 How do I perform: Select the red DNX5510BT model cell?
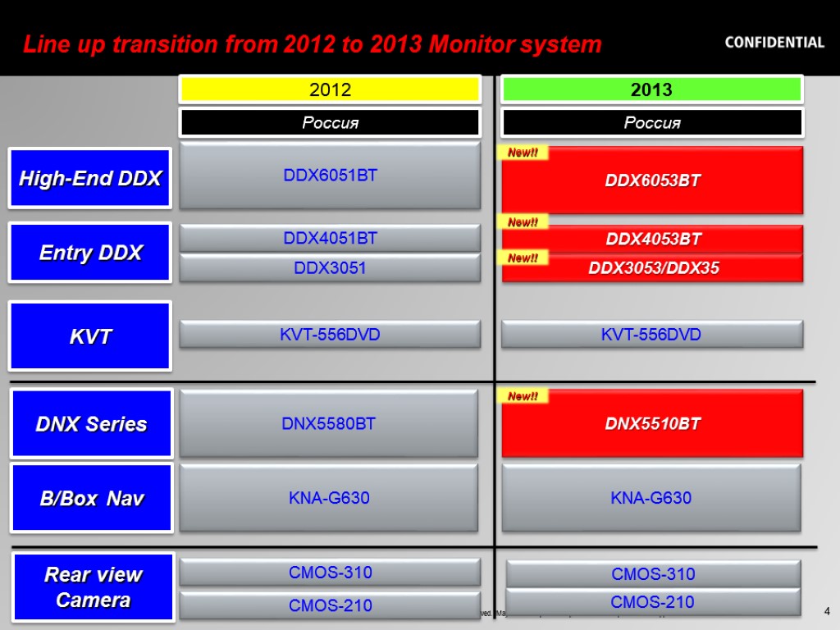click(x=652, y=424)
